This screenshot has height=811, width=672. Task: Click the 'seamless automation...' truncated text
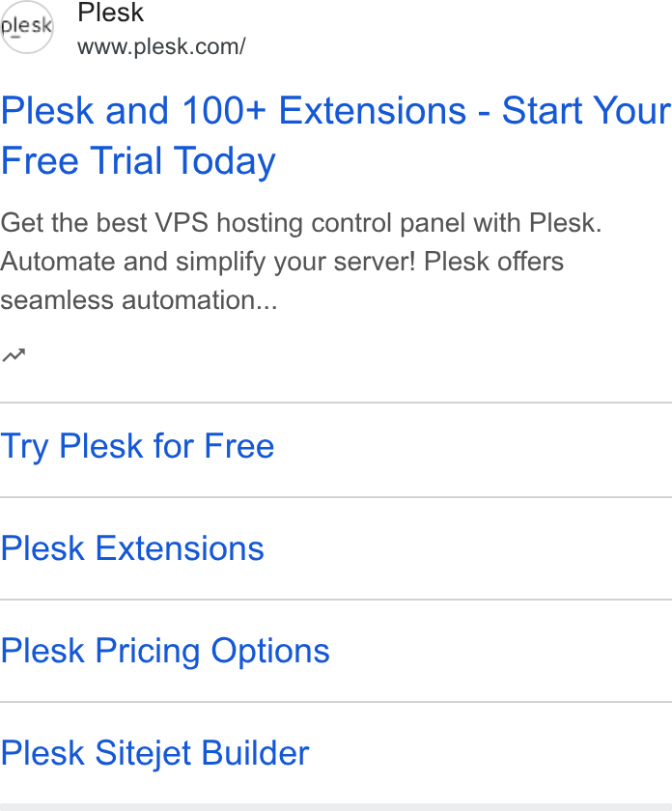tap(139, 300)
